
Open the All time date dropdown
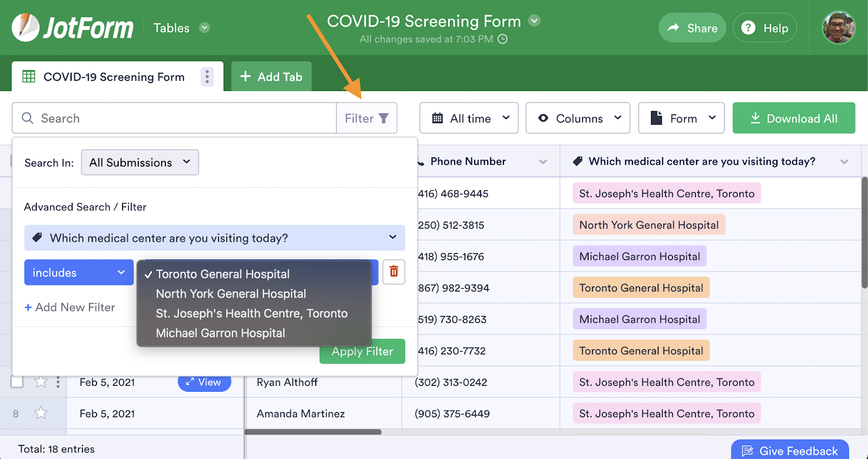pos(469,118)
